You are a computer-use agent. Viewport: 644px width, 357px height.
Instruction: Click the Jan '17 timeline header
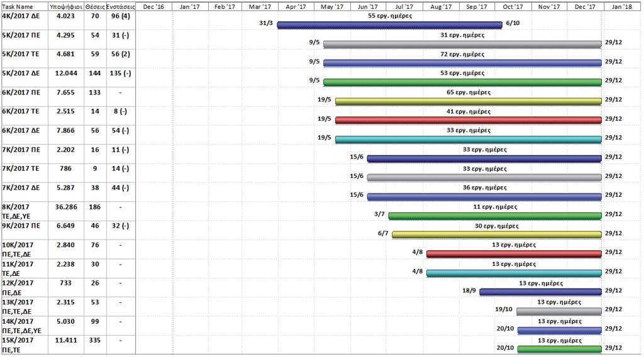click(190, 6)
